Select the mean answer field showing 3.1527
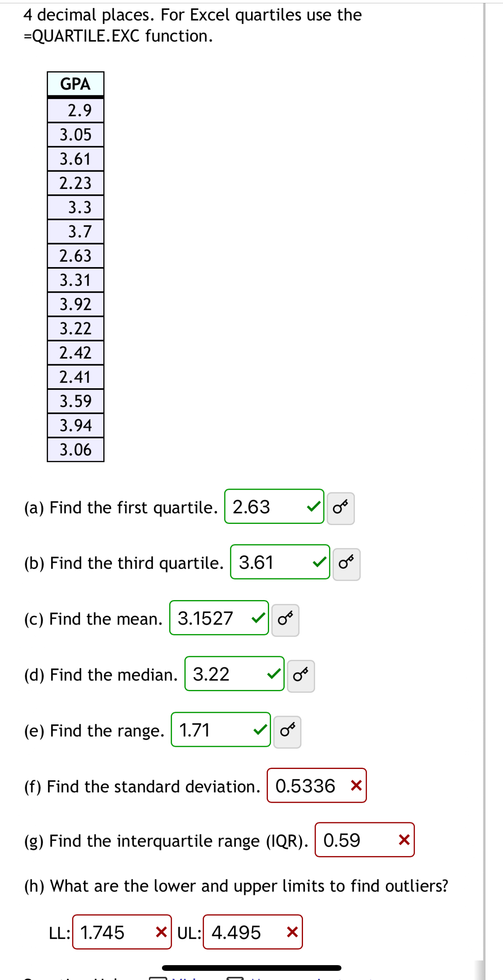Screen dimensions: 503x980 (x=218, y=618)
